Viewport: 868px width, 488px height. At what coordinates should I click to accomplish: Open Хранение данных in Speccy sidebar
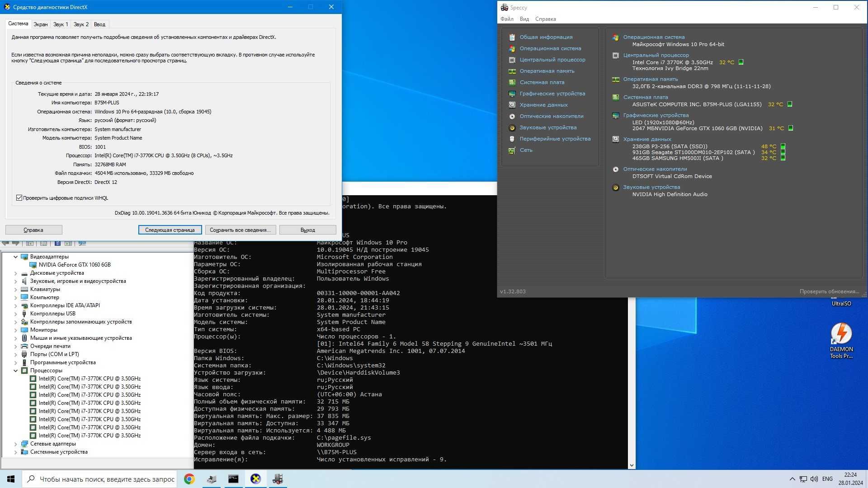(x=543, y=105)
